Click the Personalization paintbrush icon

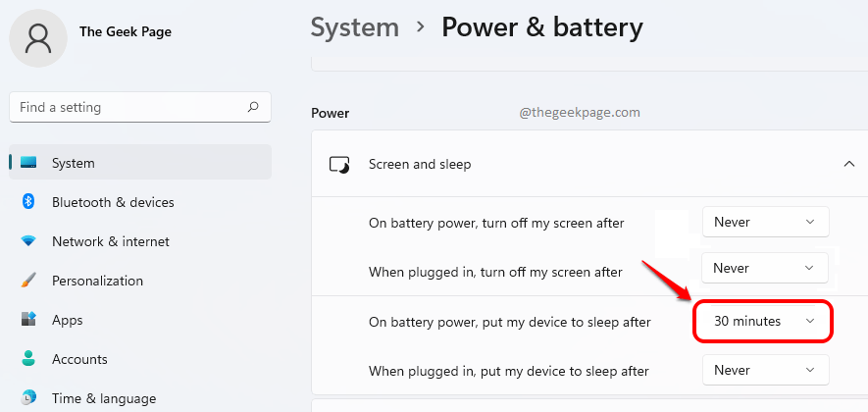coord(28,281)
